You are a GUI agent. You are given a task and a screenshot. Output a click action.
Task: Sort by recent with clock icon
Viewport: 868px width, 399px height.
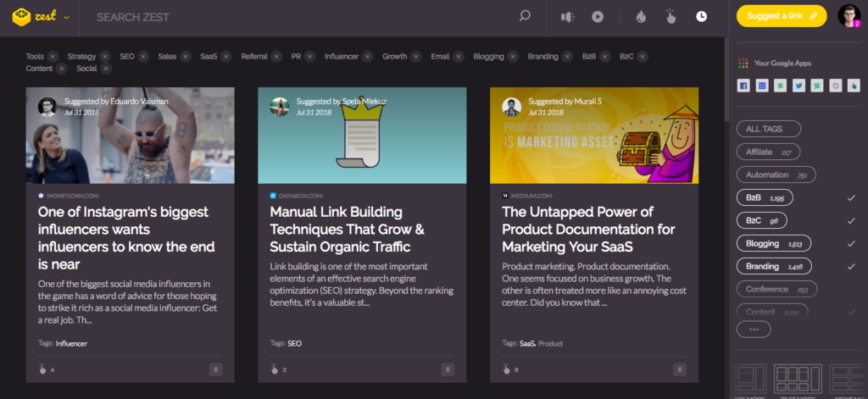(x=701, y=17)
